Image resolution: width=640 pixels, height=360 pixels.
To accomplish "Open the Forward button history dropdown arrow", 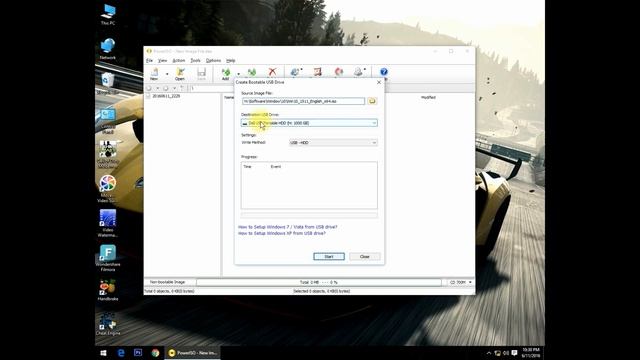I will tap(174, 88).
